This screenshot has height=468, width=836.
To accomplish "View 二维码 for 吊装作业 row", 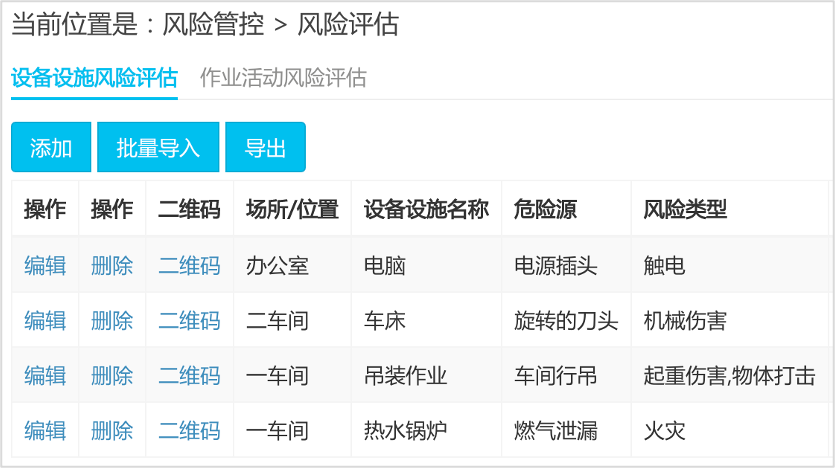I will click(189, 376).
